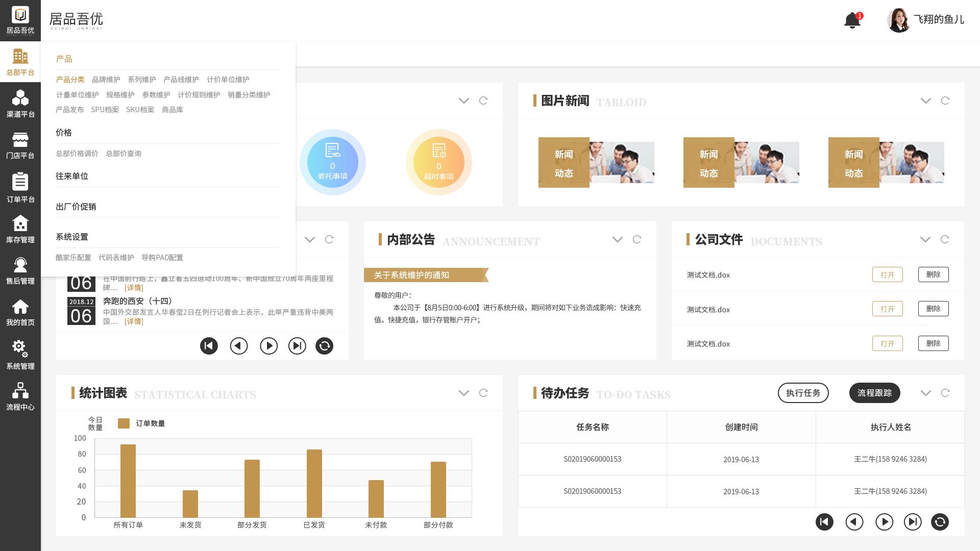
Task: Open the SKU档案 menu item
Action: tap(140, 109)
